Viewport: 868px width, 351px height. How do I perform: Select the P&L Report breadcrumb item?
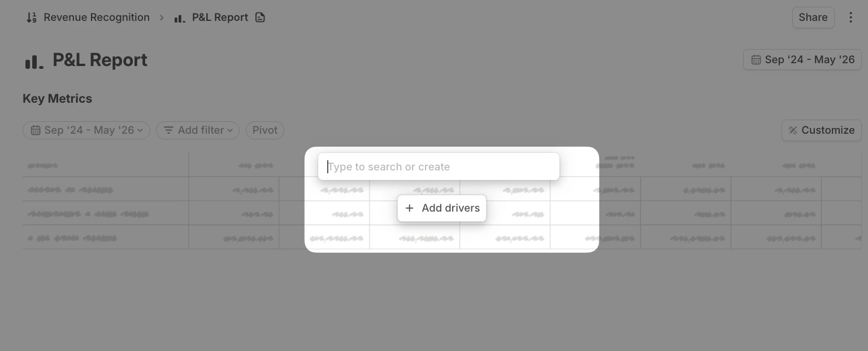(x=220, y=17)
